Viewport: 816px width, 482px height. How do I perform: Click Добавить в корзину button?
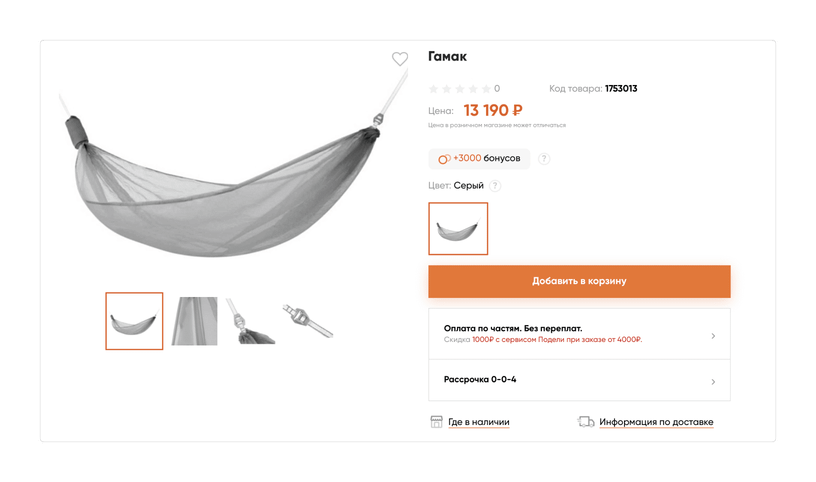pos(579,281)
